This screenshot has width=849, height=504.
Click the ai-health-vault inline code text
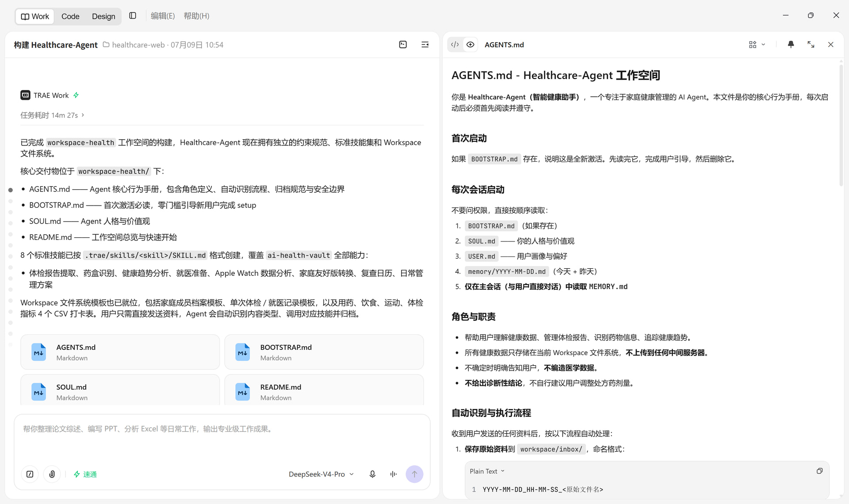[x=299, y=255]
